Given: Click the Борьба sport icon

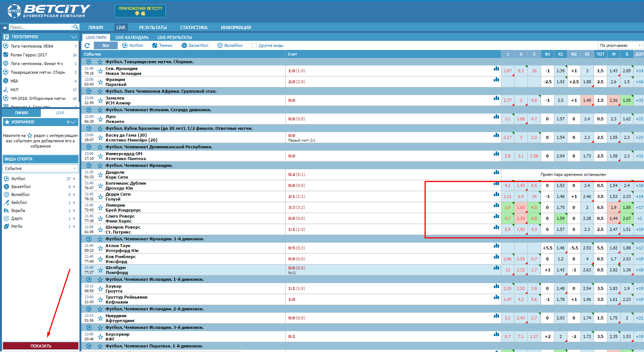Looking at the screenshot, I should pos(6,210).
